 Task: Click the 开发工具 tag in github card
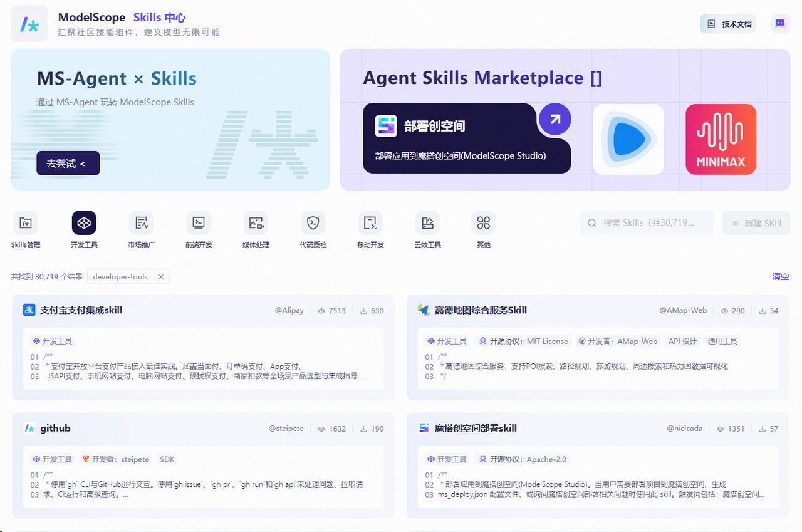[53, 459]
